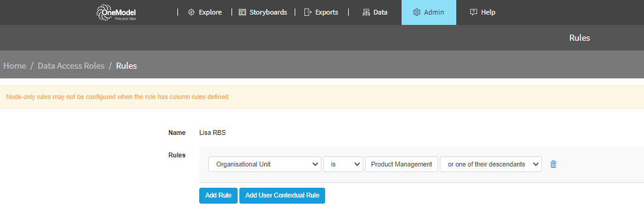Open the Explore menu
Image resolution: width=644 pixels, height=220 pixels.
205,12
